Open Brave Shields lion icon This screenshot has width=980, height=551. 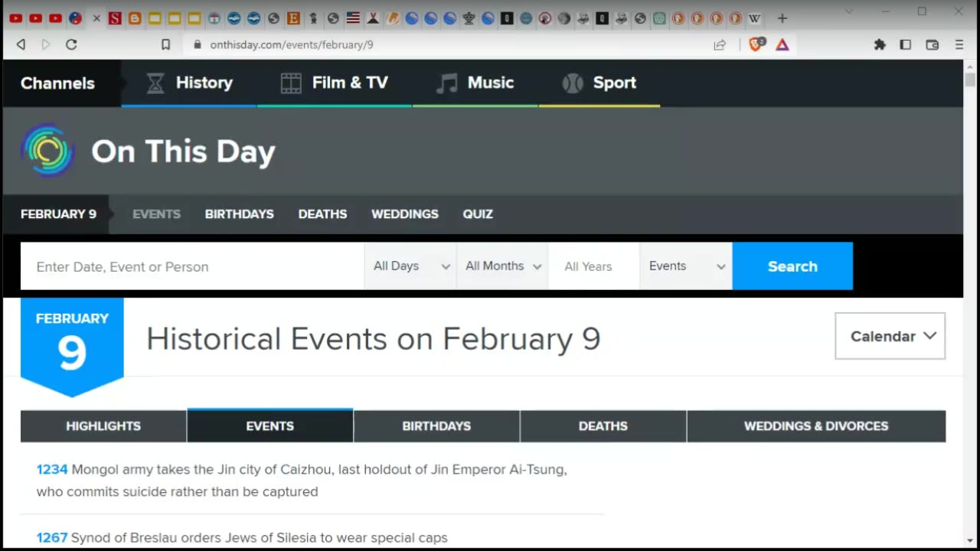756,44
